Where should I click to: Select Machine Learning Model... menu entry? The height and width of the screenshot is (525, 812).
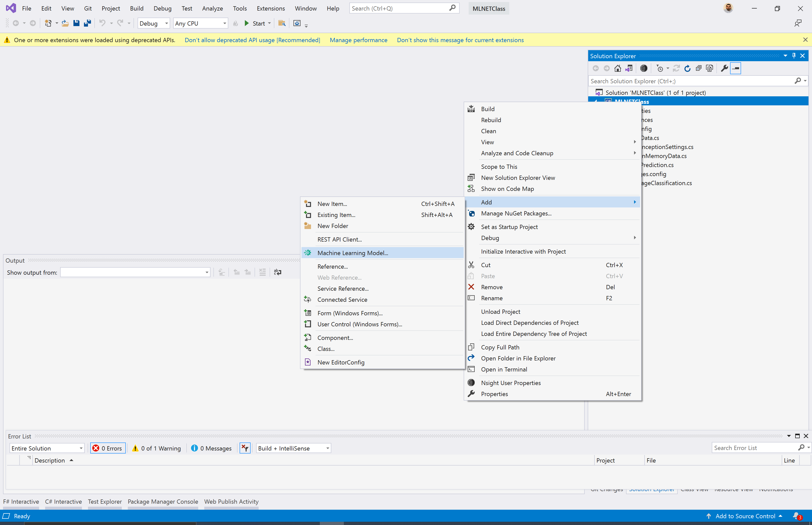pyautogui.click(x=353, y=253)
